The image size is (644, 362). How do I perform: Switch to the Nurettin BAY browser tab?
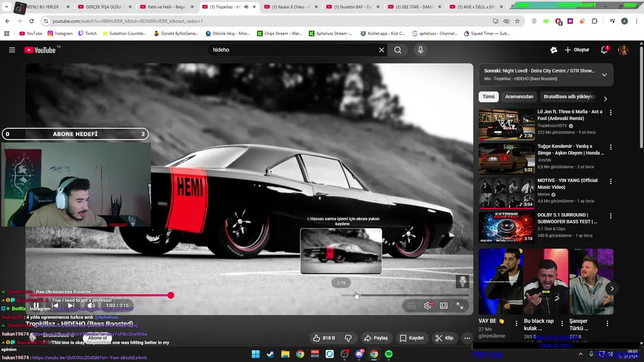353,7
